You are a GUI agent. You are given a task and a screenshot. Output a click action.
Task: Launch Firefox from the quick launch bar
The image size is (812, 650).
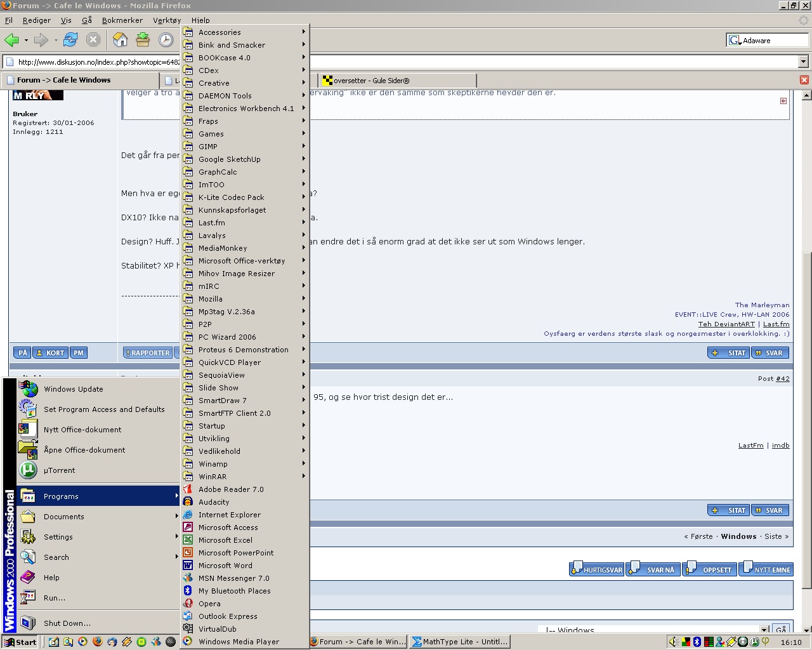click(x=97, y=642)
